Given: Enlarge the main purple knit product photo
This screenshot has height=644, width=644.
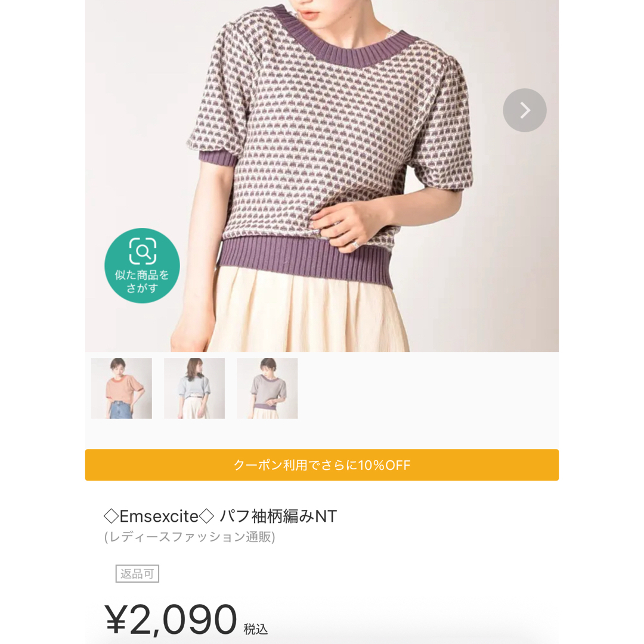Looking at the screenshot, I should 321,176.
